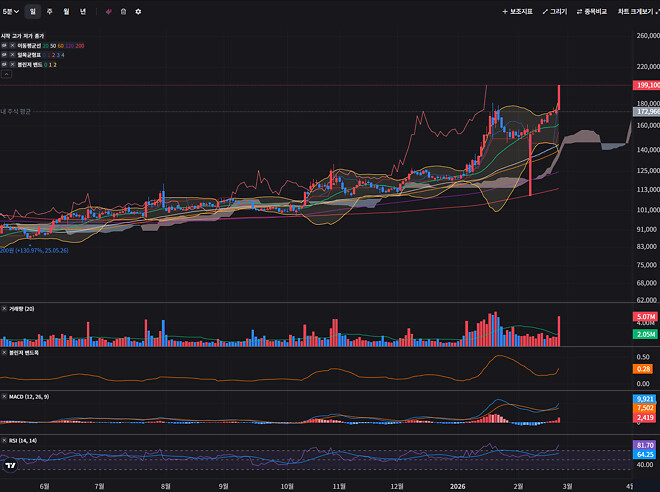The image size is (660, 492).
Task: Click the 260,000 price axis label
Action: (x=648, y=36)
